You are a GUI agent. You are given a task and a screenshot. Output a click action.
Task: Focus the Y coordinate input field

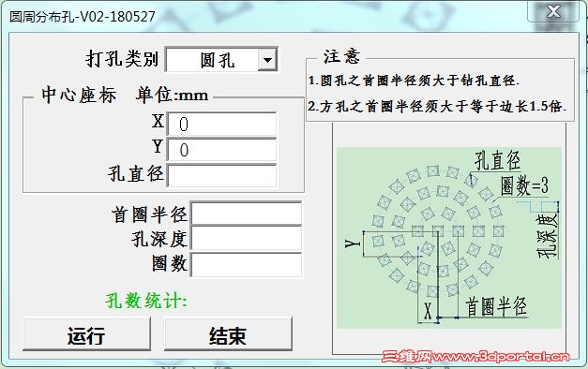[x=222, y=150]
